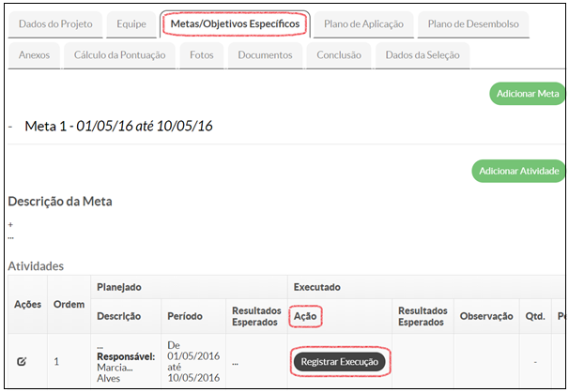The image size is (569, 392).
Task: Click the Observação column header
Action: [x=485, y=317]
